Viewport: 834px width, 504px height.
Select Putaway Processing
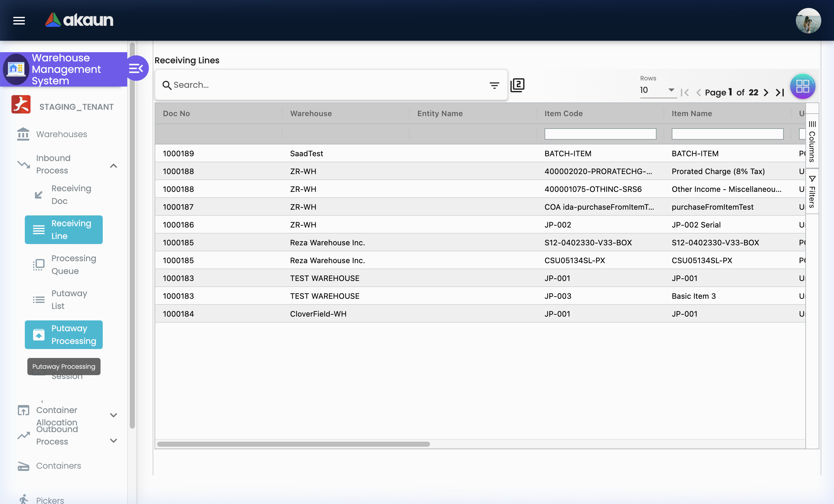[x=64, y=334]
